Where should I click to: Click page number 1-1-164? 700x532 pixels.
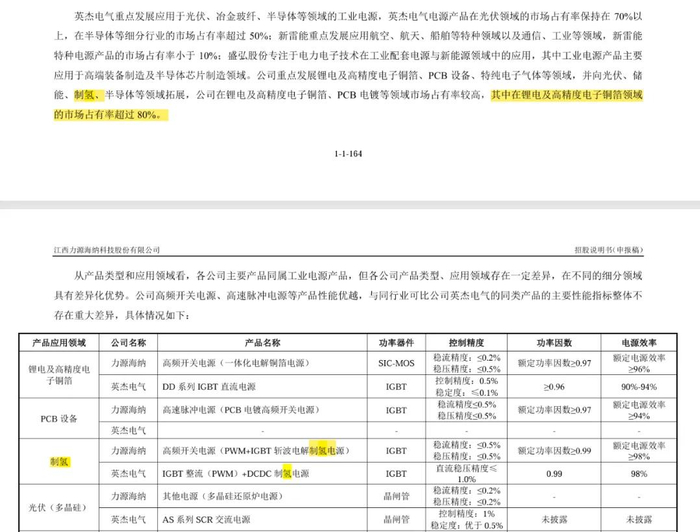pos(348,154)
